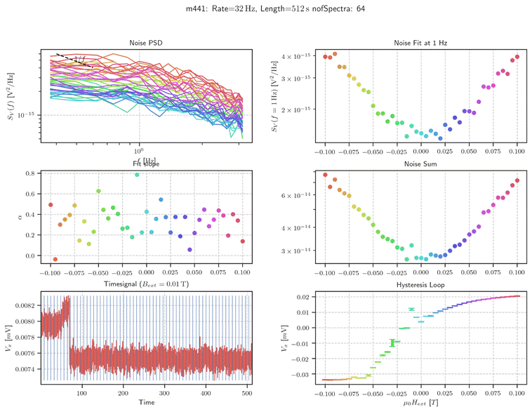Select the tall green error bar in Hysteresis Loop
This screenshot has width=532, height=412.
[393, 343]
